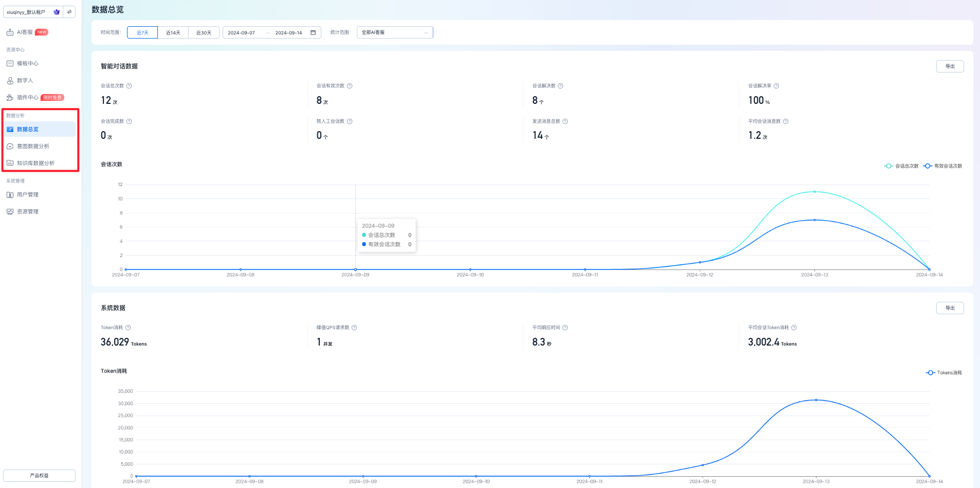Image resolution: width=980 pixels, height=488 pixels.
Task: Open the calendar icon in date range
Action: pyautogui.click(x=313, y=33)
